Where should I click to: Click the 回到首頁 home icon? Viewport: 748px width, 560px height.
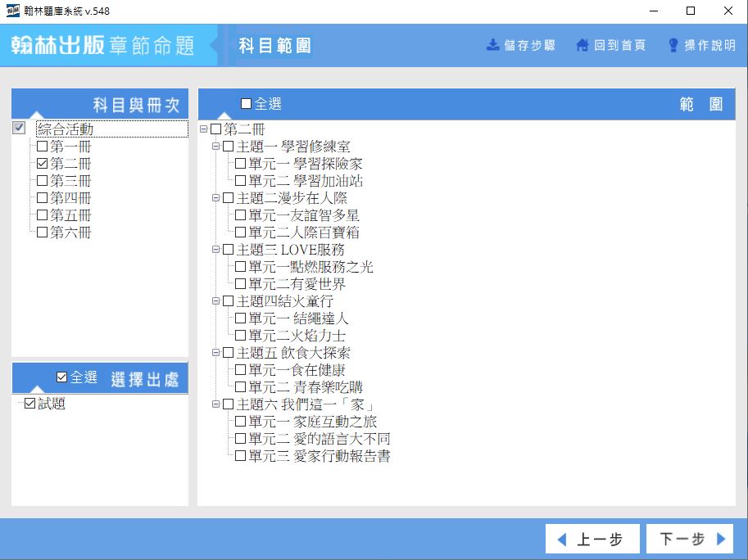coord(583,45)
